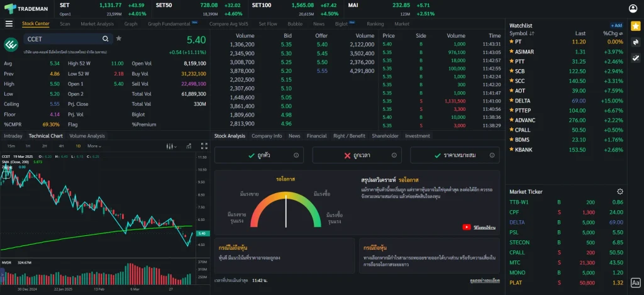The width and height of the screenshot is (644, 295).
Task: Open the Company Info tab
Action: pyautogui.click(x=267, y=136)
